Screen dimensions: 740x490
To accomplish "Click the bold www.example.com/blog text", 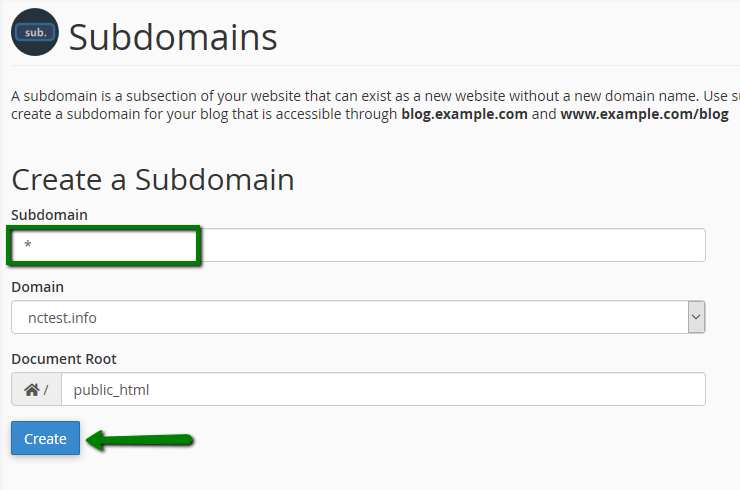I will coord(644,115).
